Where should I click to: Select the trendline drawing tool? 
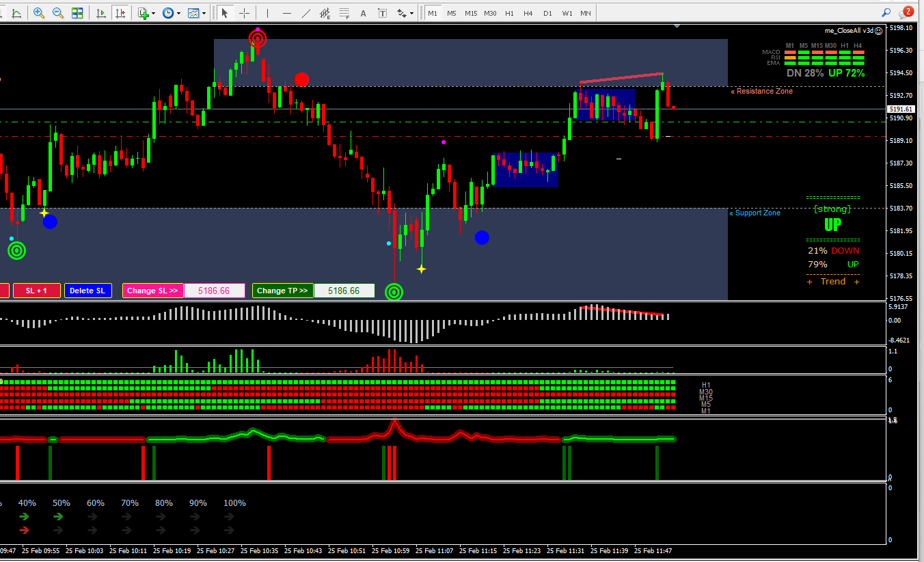pos(305,13)
